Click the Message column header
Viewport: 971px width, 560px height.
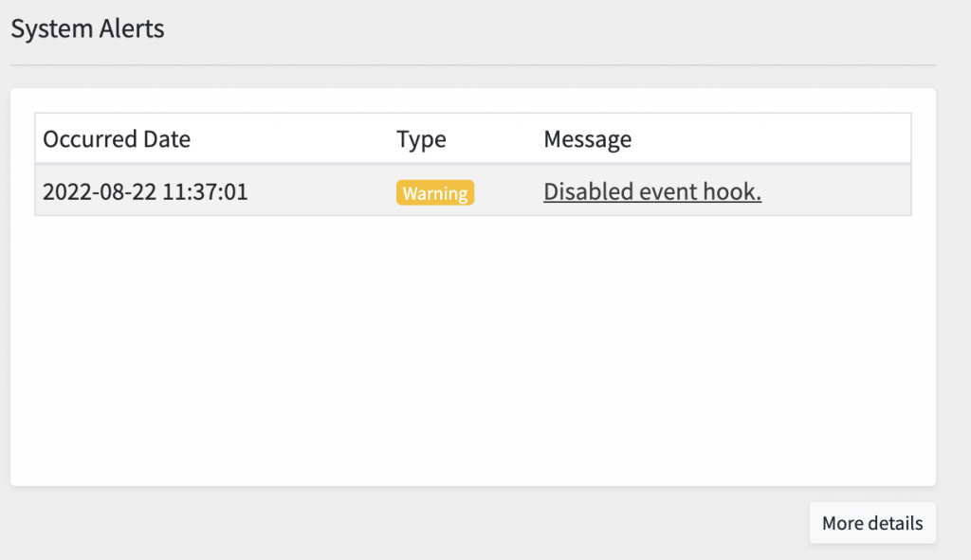coord(588,138)
